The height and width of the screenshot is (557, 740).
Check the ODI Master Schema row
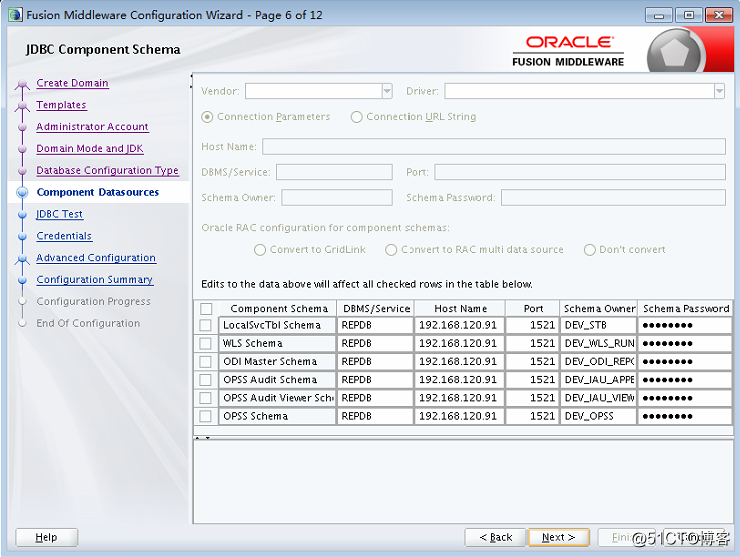click(x=205, y=362)
